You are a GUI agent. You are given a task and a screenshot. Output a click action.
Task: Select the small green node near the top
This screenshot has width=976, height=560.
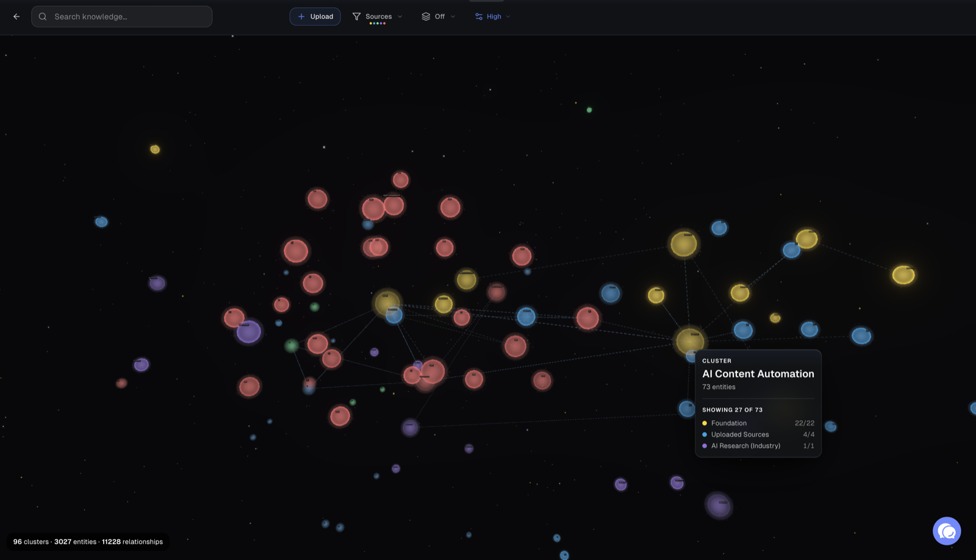point(589,110)
